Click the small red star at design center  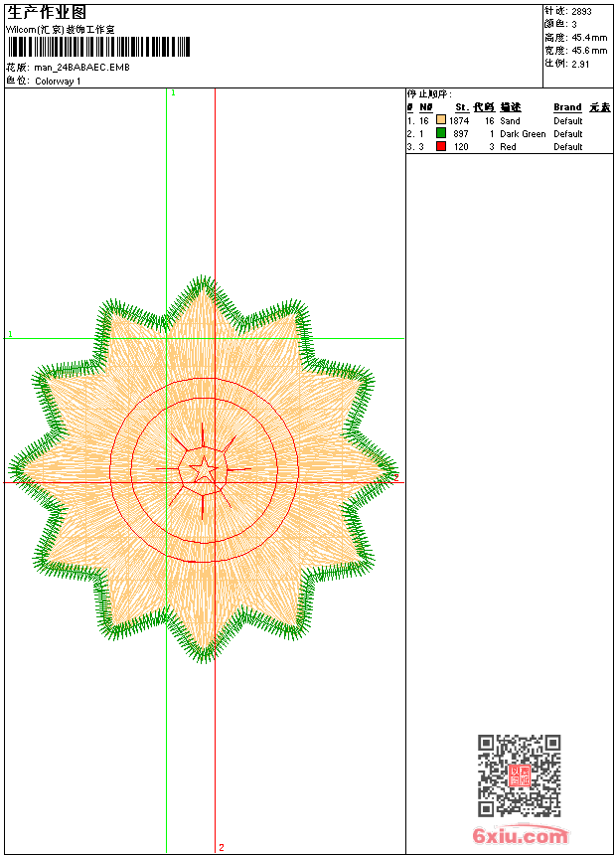tap(204, 469)
